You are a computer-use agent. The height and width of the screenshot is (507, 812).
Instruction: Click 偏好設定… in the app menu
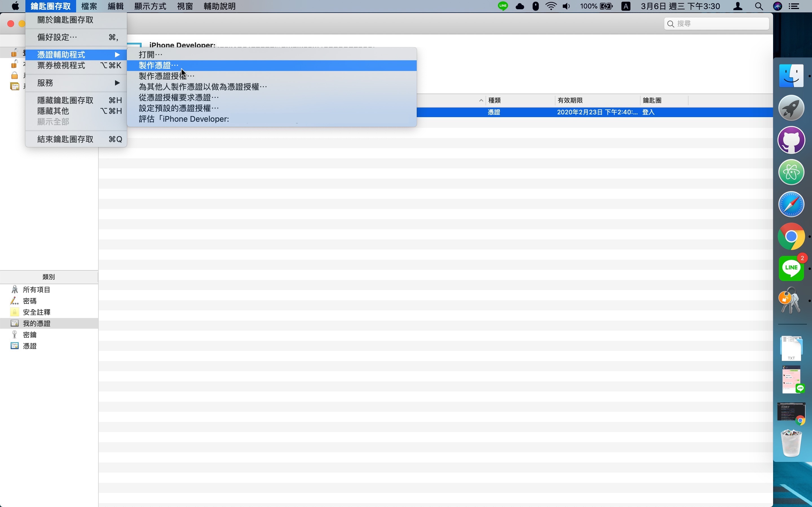[x=57, y=37]
